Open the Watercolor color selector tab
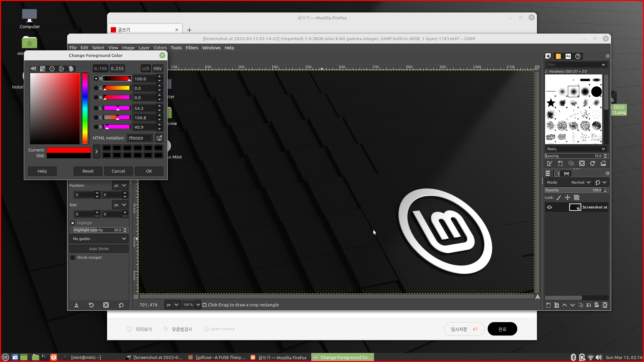 pyautogui.click(x=52, y=68)
